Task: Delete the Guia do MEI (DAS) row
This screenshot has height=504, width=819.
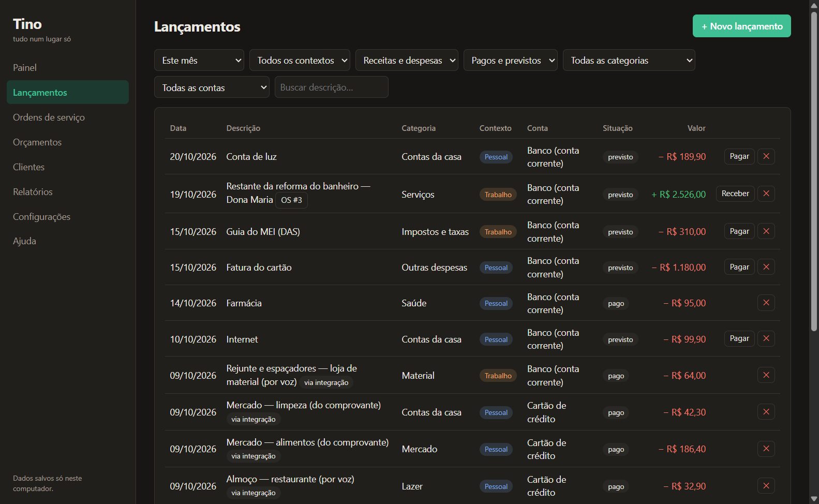Action: 766,231
